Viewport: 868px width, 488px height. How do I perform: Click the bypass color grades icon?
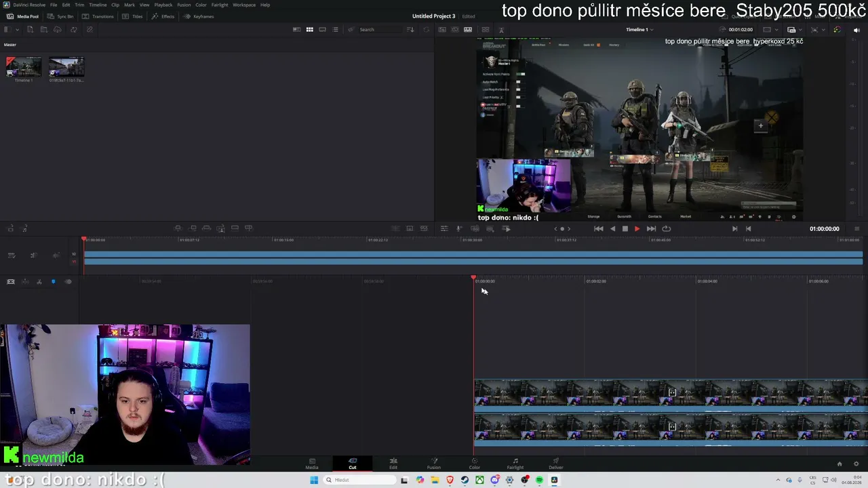836,30
